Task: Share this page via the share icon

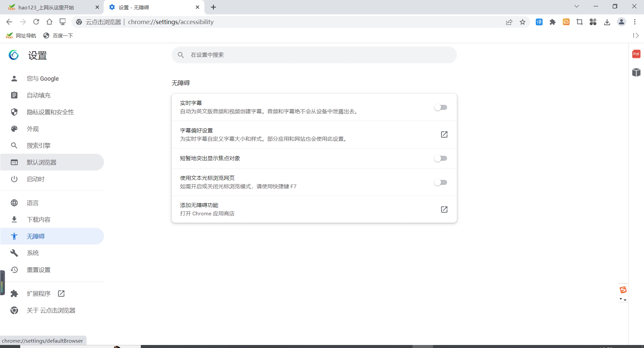Action: (x=509, y=22)
